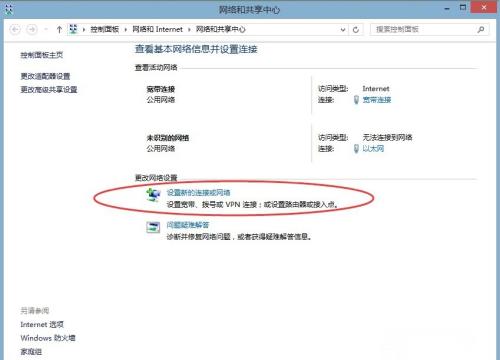The height and width of the screenshot is (360, 500).
Task: Open 宽带连接 connection link
Action: [x=377, y=100]
